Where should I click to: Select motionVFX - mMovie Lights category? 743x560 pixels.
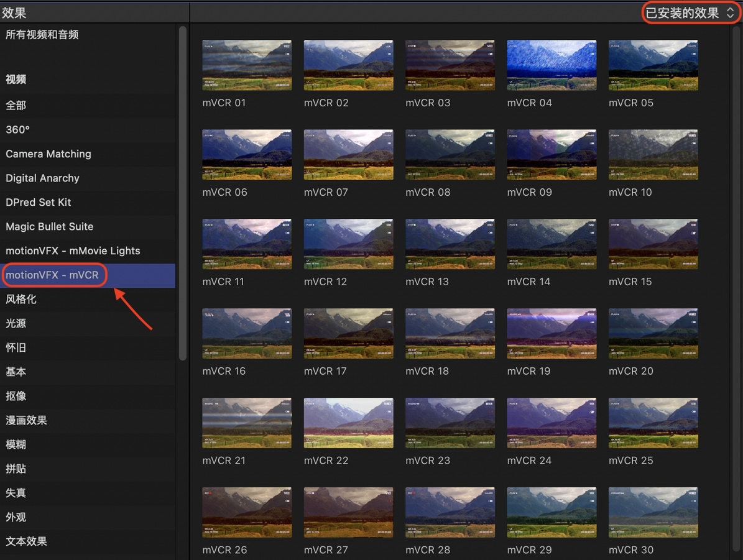tap(73, 251)
